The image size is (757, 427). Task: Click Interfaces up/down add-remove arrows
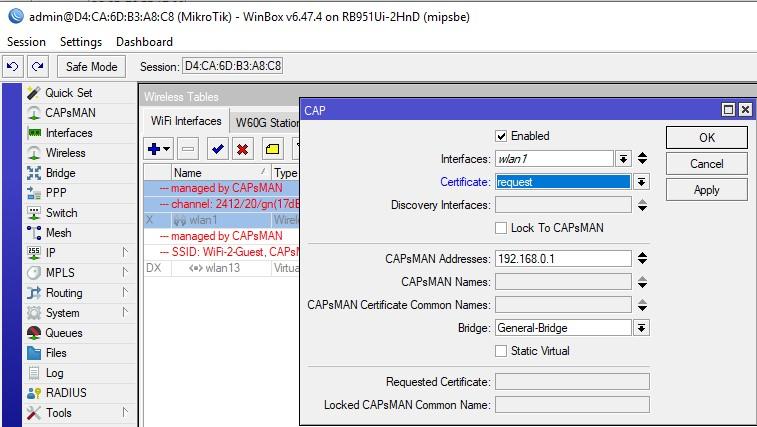tap(643, 158)
